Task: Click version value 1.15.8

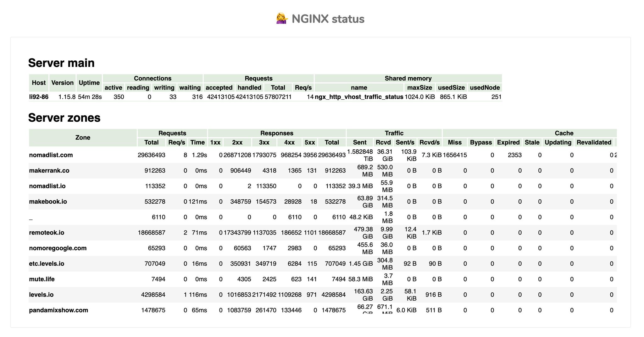Action: point(67,97)
